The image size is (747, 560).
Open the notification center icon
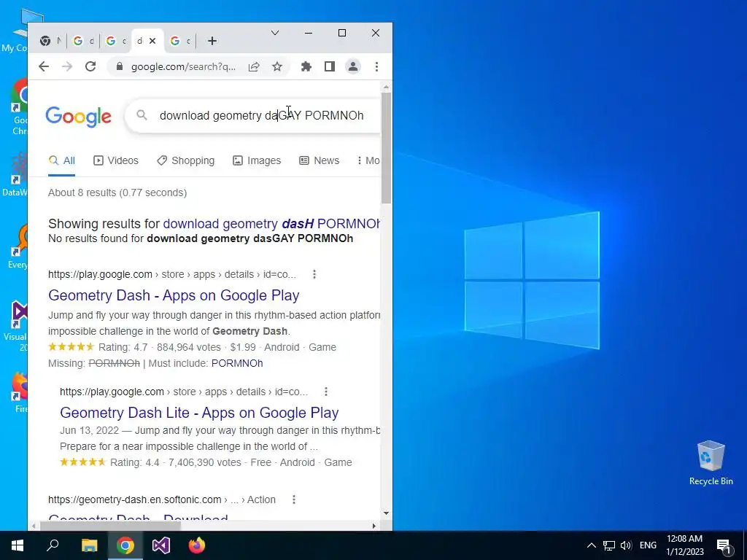(x=724, y=546)
